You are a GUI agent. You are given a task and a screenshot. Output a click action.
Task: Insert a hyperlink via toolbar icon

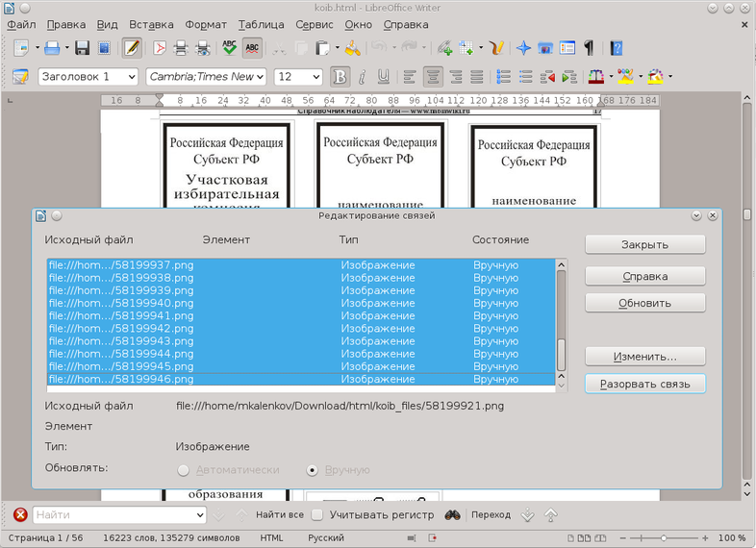[x=444, y=48]
